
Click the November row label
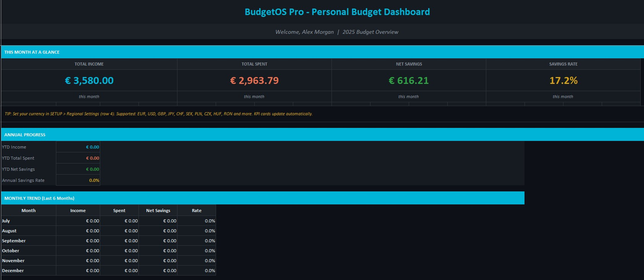pos(13,261)
